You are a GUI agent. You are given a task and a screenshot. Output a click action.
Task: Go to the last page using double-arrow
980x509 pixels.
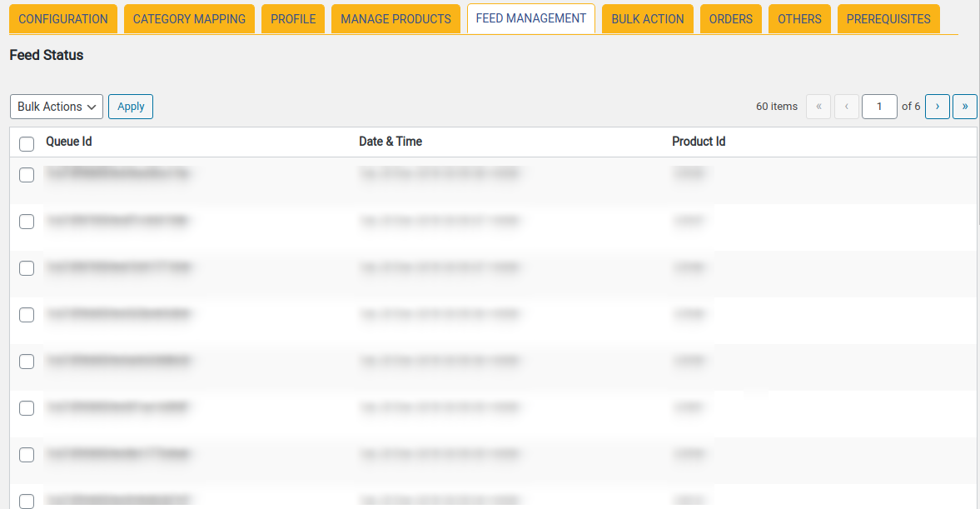[964, 107]
